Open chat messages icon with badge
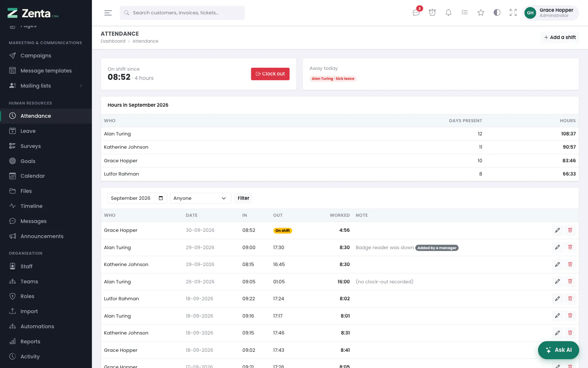The width and height of the screenshot is (588, 368). [x=416, y=13]
